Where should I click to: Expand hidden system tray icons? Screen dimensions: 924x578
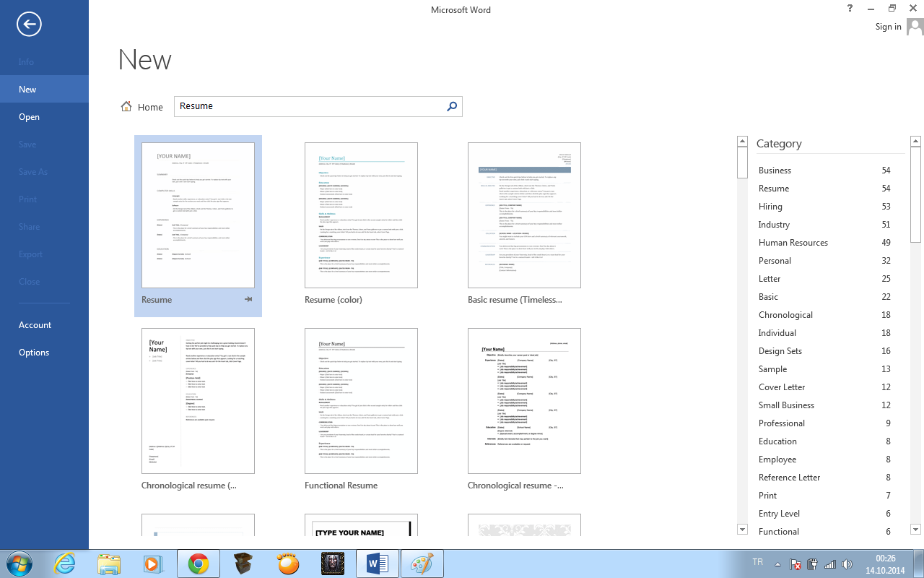[777, 563]
